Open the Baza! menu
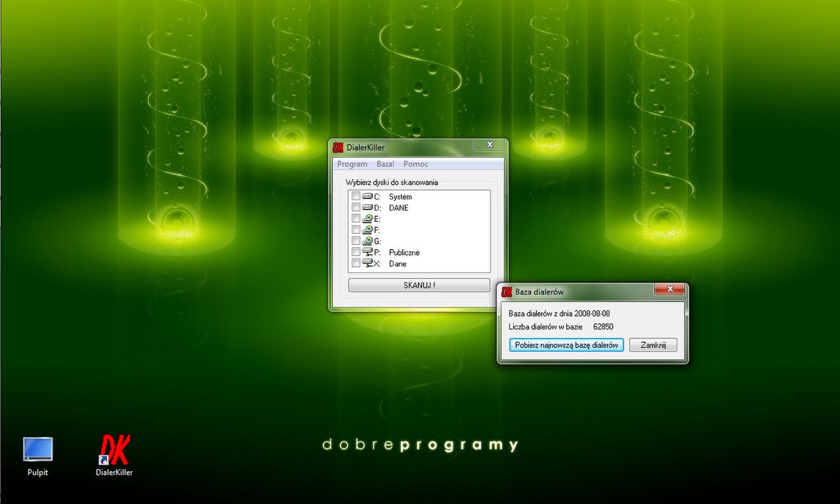The image size is (840, 504). 385,164
